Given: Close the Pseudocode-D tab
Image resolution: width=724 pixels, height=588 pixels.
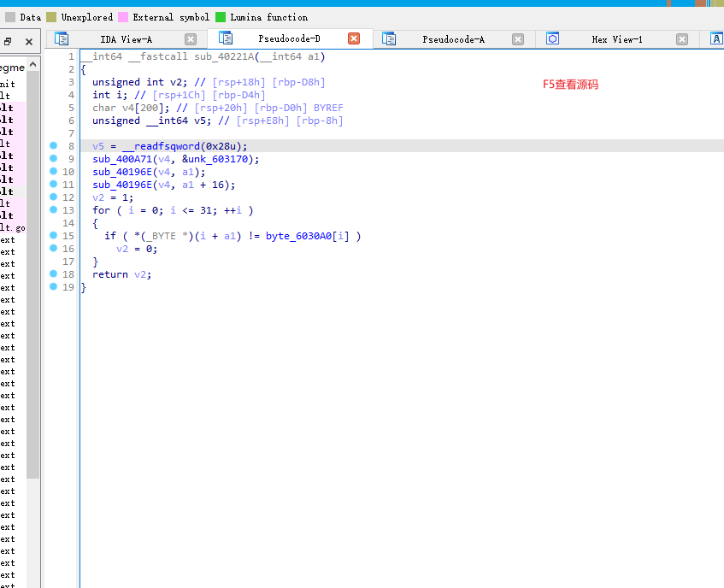Looking at the screenshot, I should [354, 38].
